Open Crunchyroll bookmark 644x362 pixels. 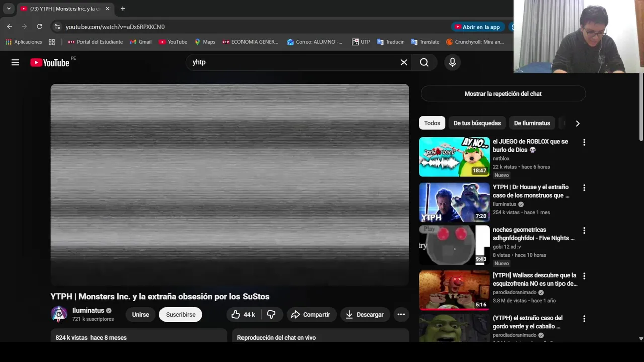(475, 42)
